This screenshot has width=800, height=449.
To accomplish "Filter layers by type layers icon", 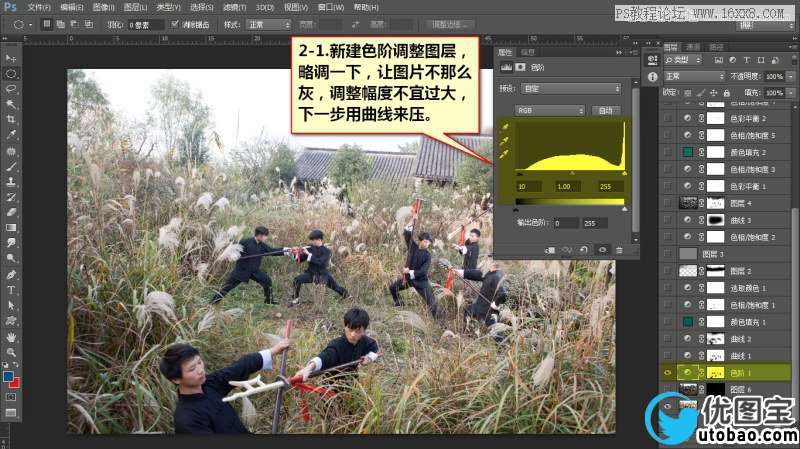I will [x=746, y=60].
